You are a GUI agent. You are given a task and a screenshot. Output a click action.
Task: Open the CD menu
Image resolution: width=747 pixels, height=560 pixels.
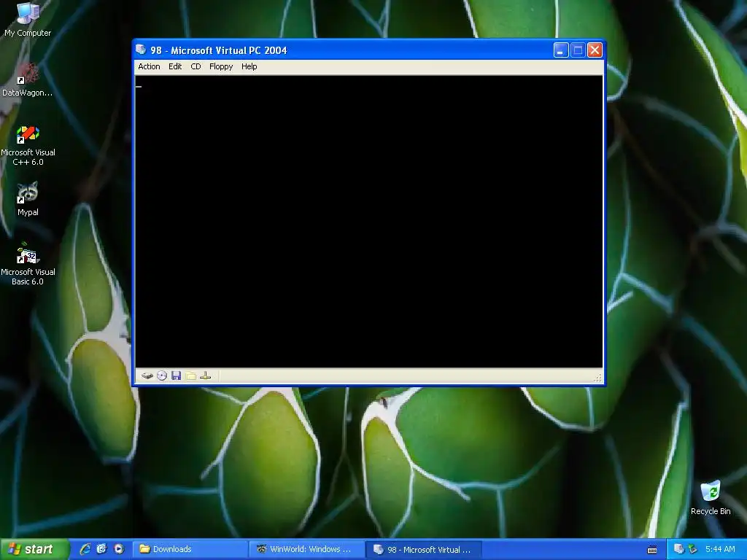196,66
